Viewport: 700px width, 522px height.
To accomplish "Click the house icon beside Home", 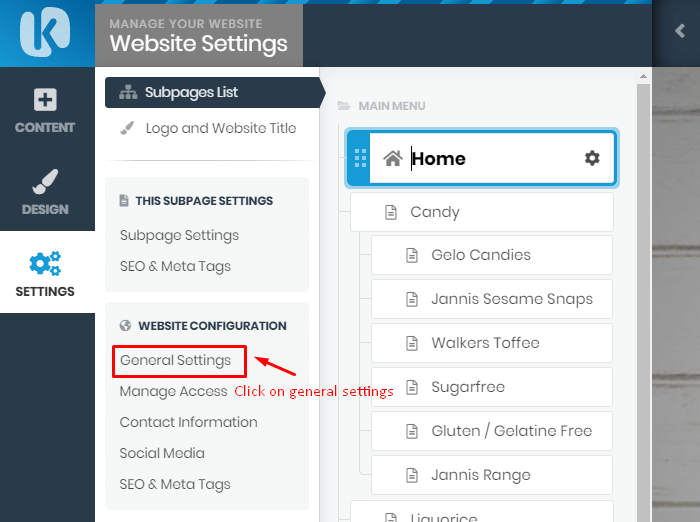I will click(x=393, y=158).
